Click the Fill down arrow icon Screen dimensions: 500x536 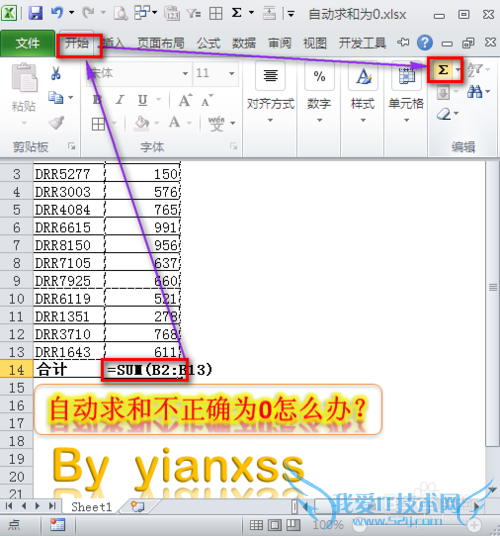point(443,93)
